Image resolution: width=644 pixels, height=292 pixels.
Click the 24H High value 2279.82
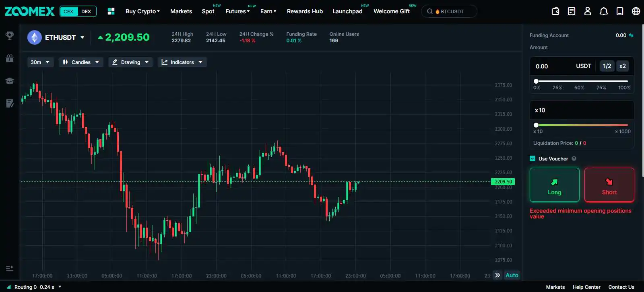point(181,41)
